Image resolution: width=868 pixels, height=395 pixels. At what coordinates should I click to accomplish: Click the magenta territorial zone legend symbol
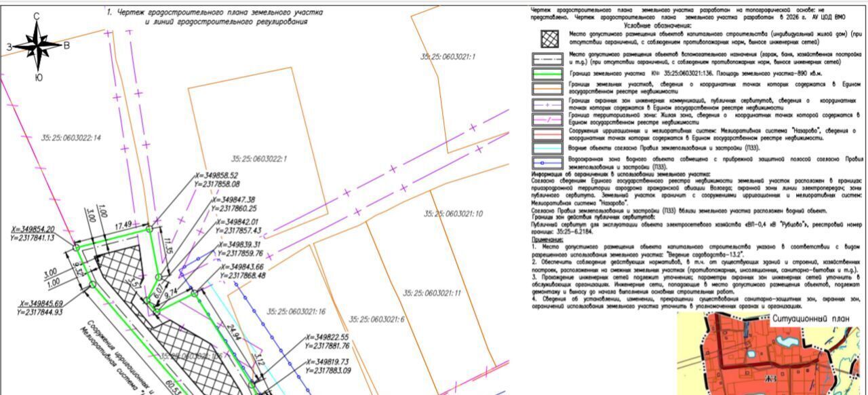pyautogui.click(x=547, y=119)
